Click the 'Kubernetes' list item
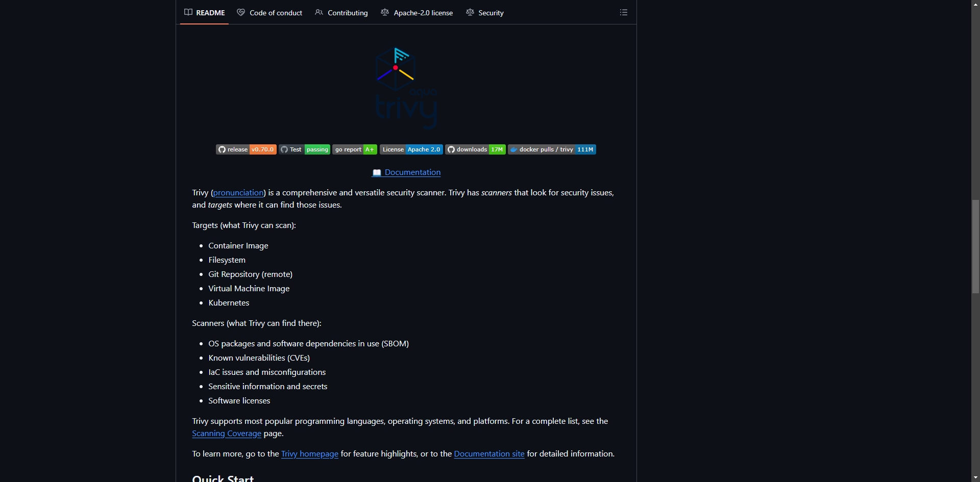980x482 pixels. (229, 303)
